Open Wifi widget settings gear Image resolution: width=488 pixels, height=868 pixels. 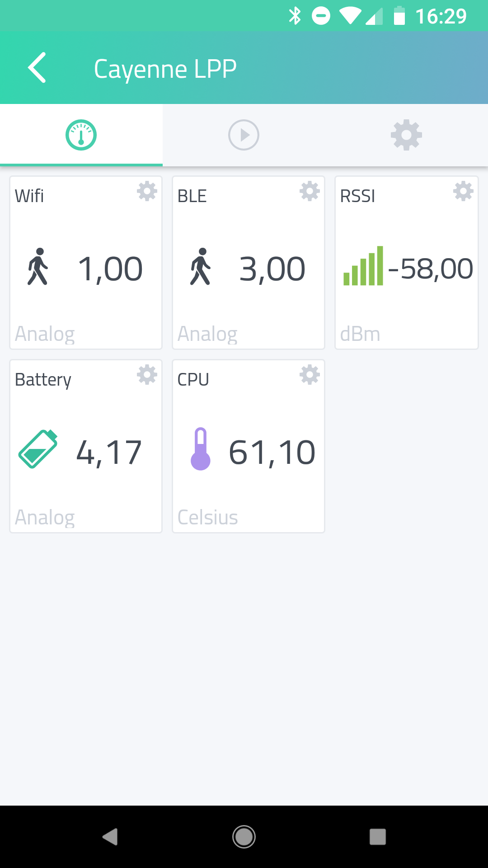(147, 191)
